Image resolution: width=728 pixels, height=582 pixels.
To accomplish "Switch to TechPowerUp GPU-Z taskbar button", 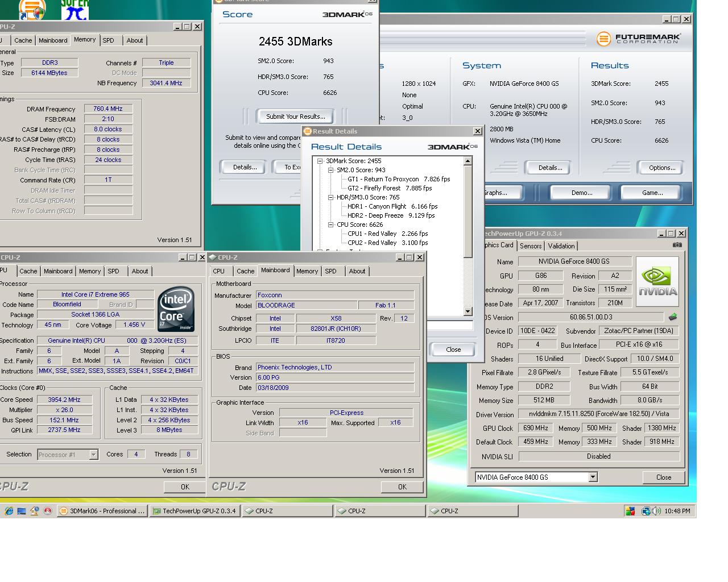I will click(194, 511).
